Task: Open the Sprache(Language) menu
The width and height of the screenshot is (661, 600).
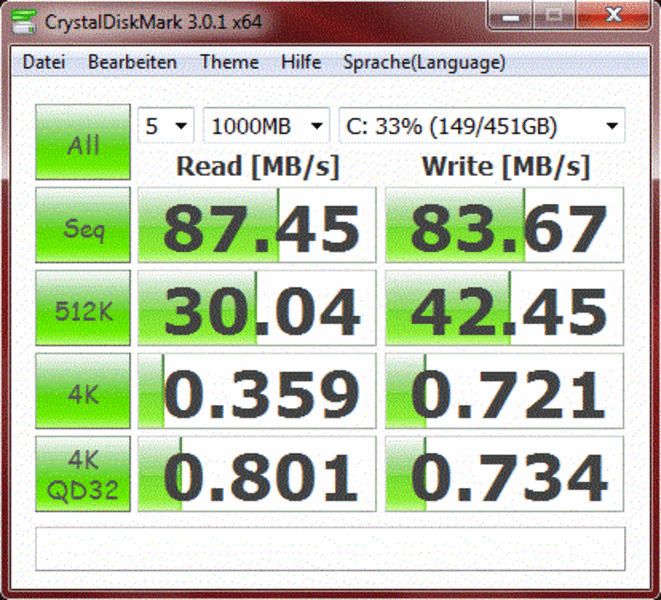Action: click(x=424, y=62)
